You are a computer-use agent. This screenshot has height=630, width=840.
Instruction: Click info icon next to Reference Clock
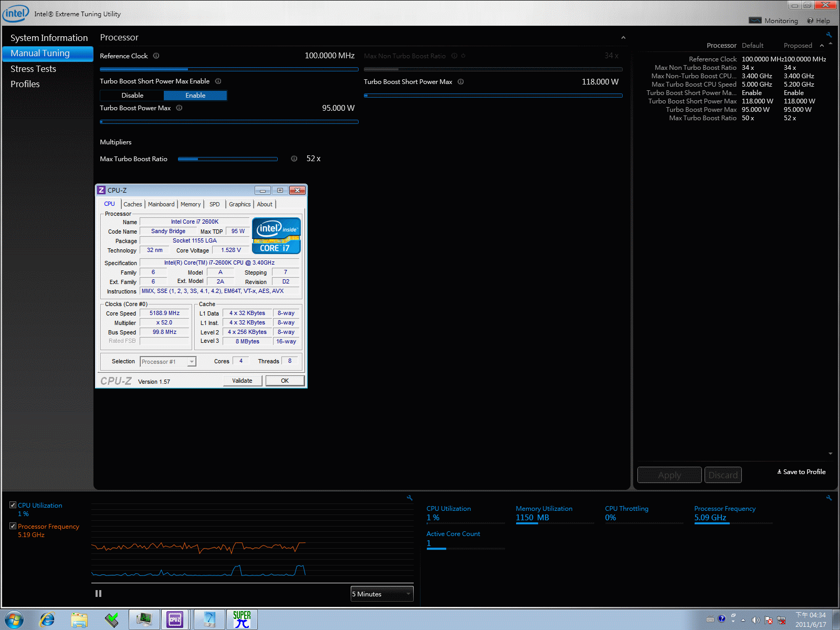click(x=156, y=56)
